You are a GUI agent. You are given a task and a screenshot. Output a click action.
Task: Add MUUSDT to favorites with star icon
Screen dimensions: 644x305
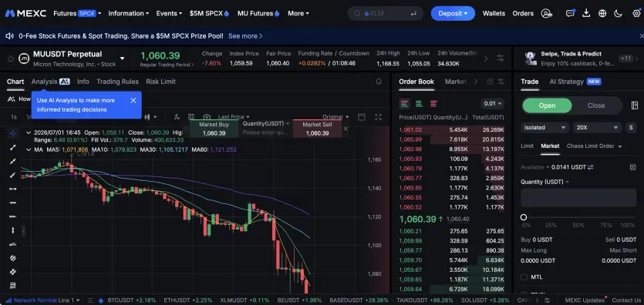(11, 59)
